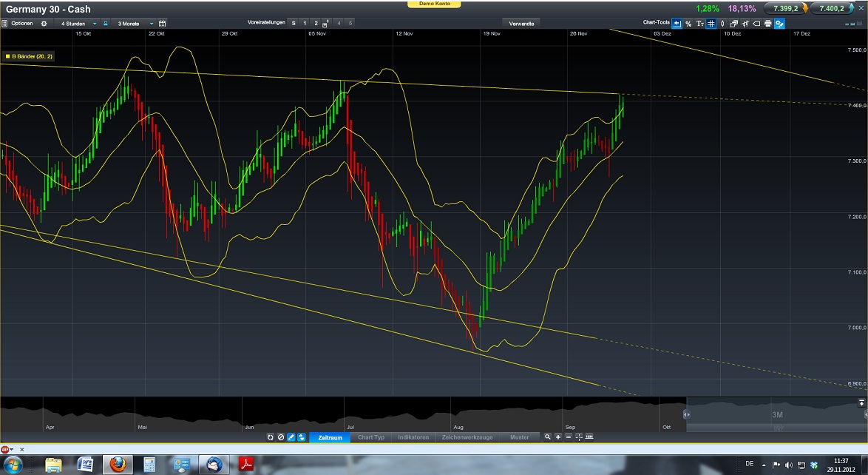The height and width of the screenshot is (475, 868).
Task: Zoom out with the minus icon
Action: pos(568,437)
